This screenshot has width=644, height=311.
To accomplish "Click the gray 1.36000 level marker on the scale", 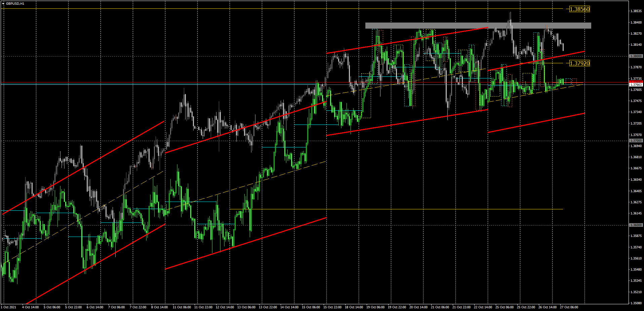I will (636, 225).
